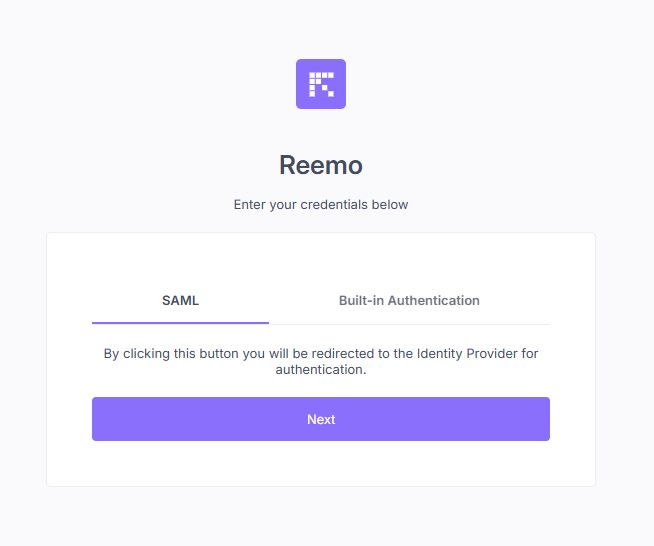Activate the SAML authentication tab
Screen dimensions: 654x546
[x=180, y=300]
